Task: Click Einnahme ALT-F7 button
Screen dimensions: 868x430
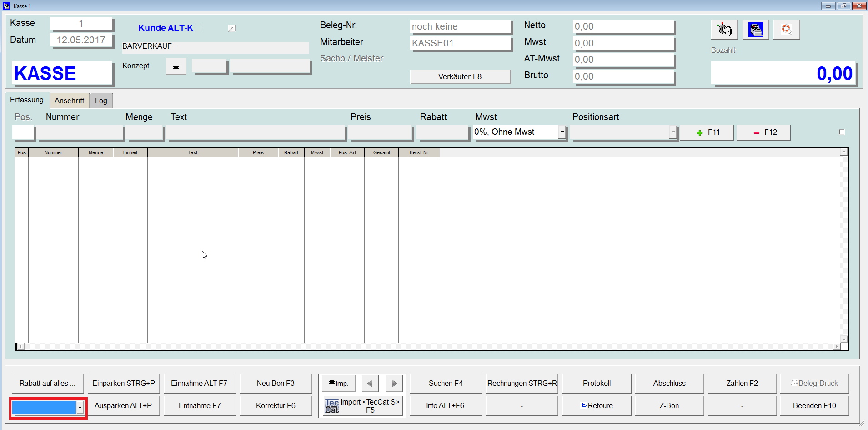Action: pyautogui.click(x=200, y=384)
